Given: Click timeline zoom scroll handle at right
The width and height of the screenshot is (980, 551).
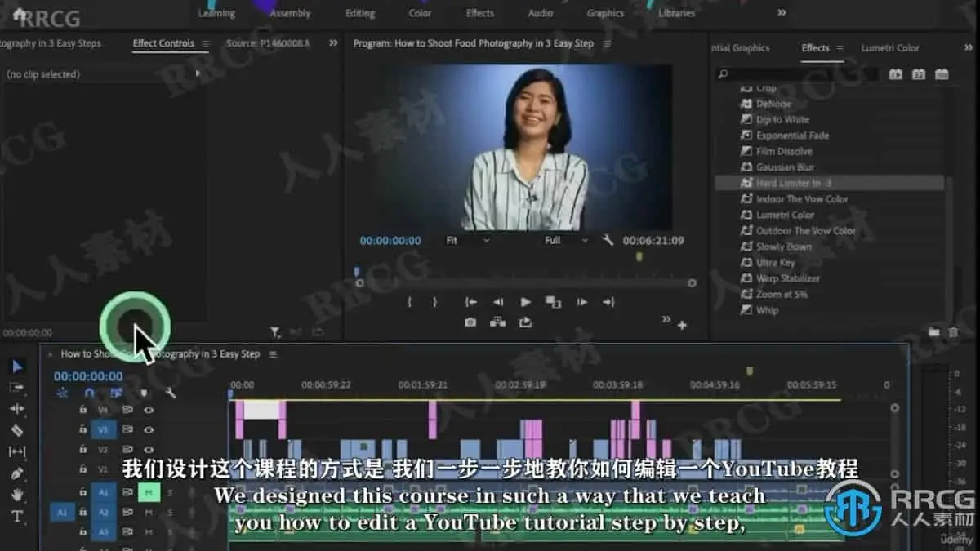Looking at the screenshot, I should click(x=894, y=408).
